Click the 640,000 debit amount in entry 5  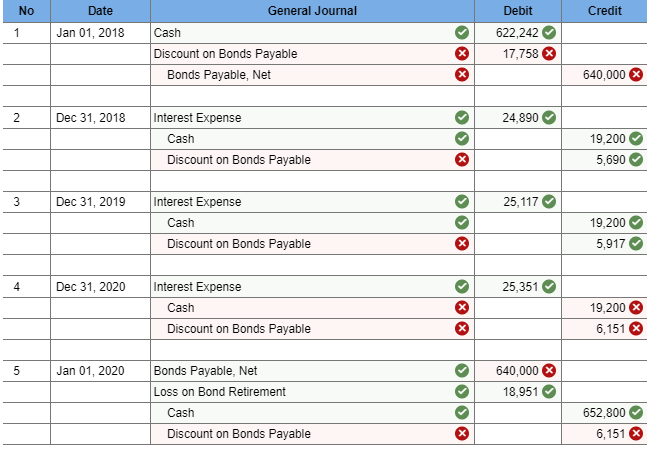pos(517,371)
